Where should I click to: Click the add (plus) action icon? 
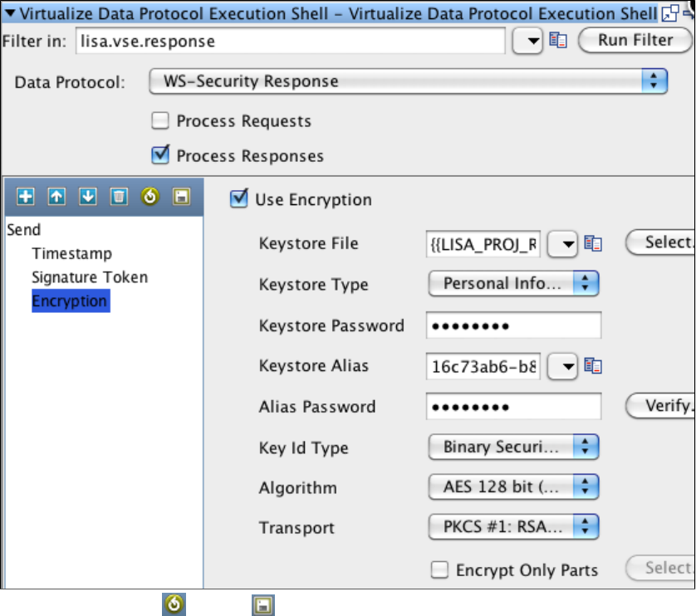pos(27,197)
